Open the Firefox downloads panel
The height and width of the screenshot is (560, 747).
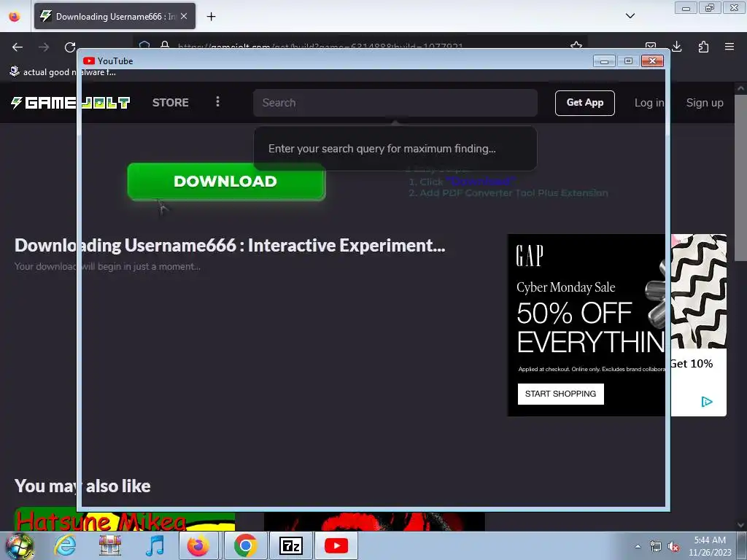click(677, 46)
